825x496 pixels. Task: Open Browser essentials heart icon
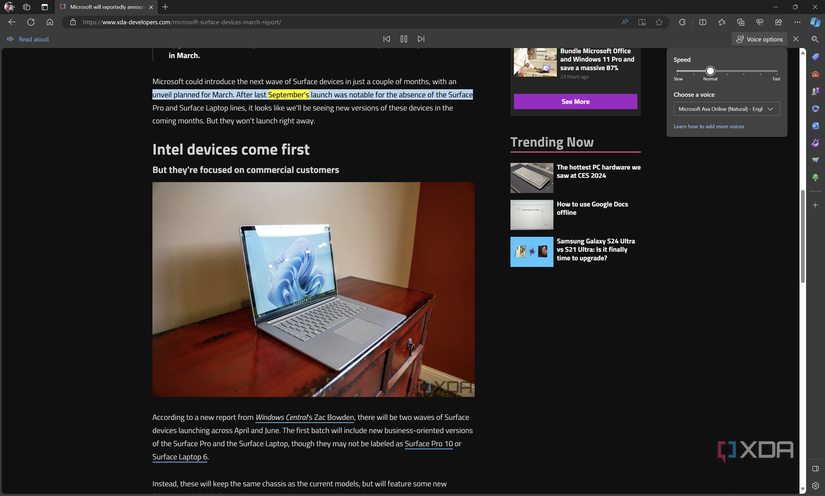pyautogui.click(x=759, y=22)
